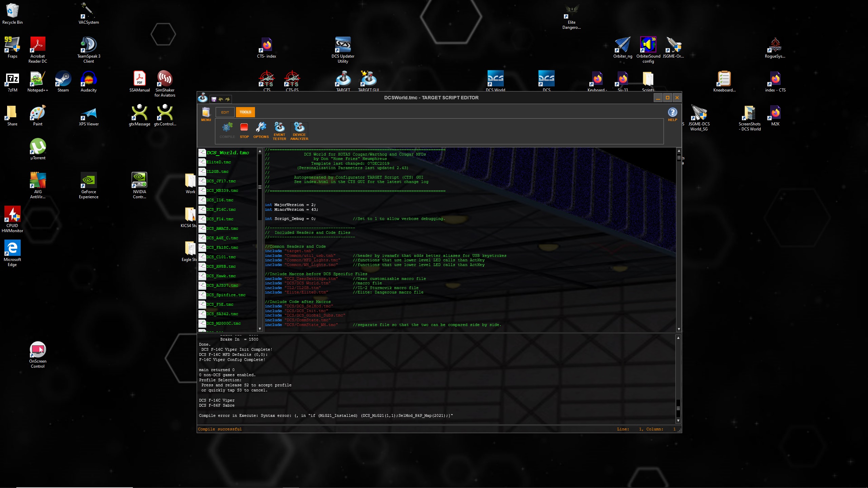Screen dimensions: 868x488
Task: Click the redo arrow in title bar
Action: click(x=228, y=99)
